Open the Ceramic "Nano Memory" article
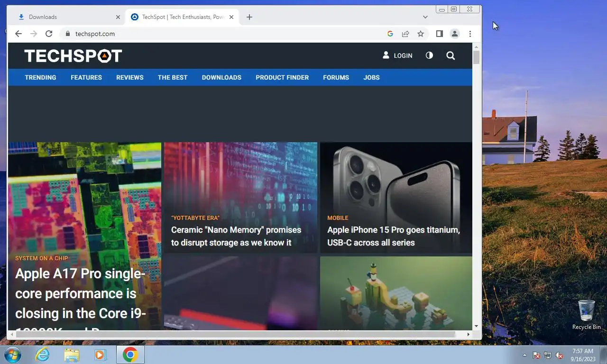The image size is (607, 364). 236,236
